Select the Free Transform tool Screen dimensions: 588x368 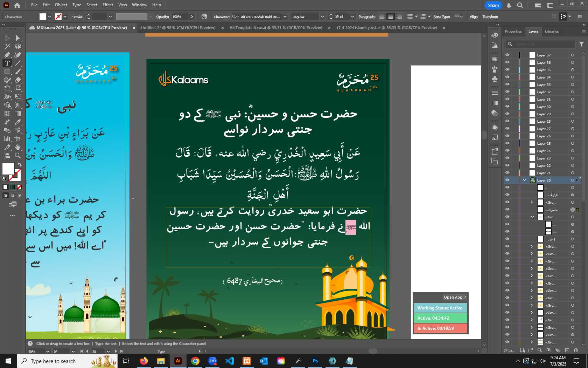(18, 97)
